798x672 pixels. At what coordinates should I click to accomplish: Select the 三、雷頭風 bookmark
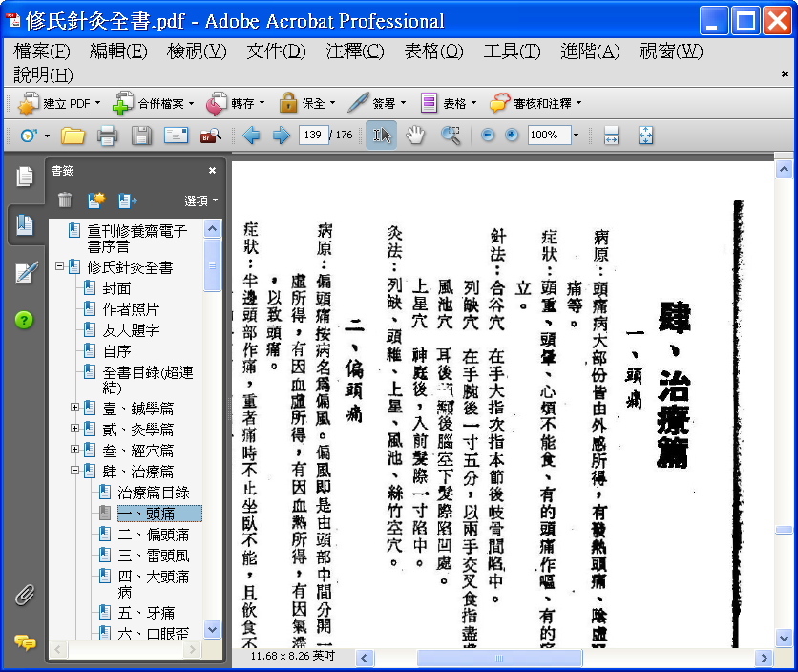153,556
